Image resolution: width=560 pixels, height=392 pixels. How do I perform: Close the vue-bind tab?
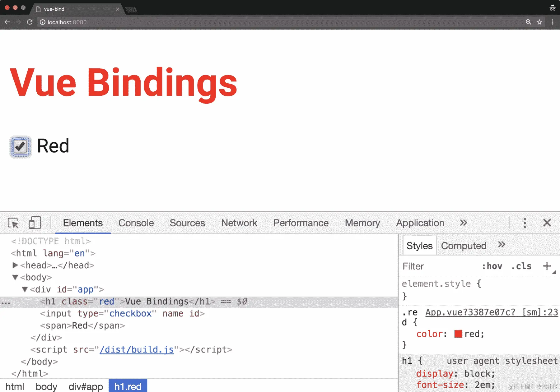[x=117, y=9]
